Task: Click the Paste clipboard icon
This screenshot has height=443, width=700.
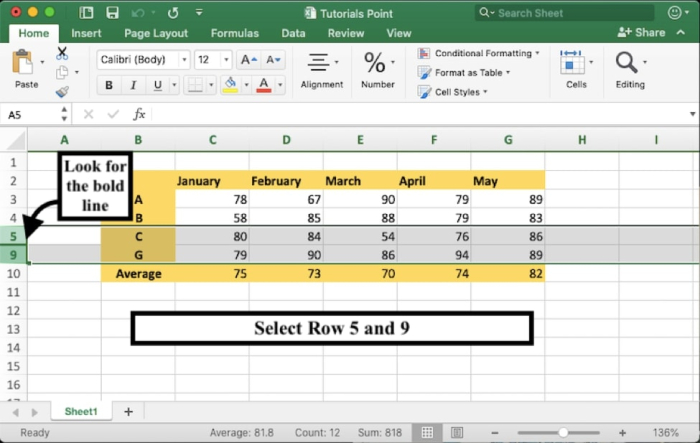Action: (x=26, y=64)
